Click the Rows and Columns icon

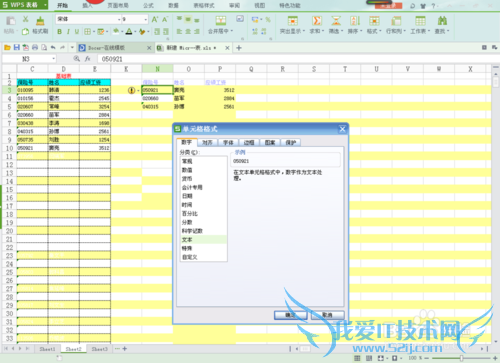click(396, 21)
